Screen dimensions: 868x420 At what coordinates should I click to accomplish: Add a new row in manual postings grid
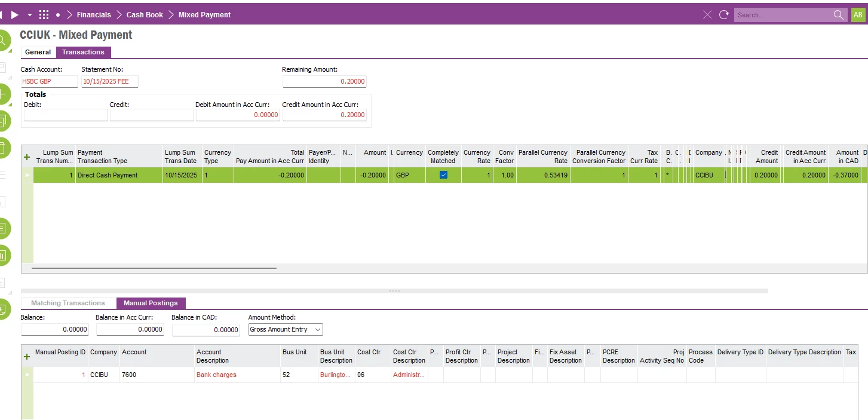point(26,357)
